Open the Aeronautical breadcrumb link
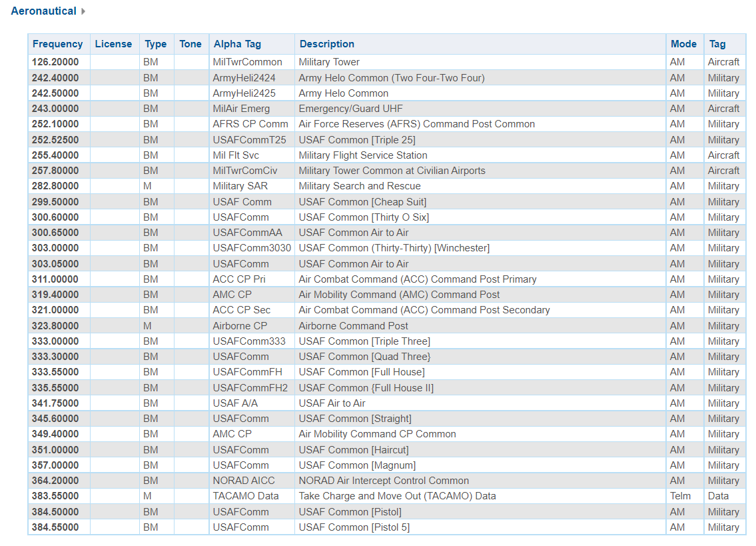 tap(43, 11)
